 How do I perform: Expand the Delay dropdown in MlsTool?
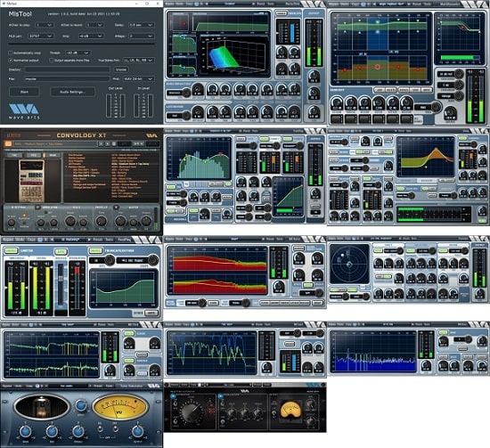pos(142,25)
